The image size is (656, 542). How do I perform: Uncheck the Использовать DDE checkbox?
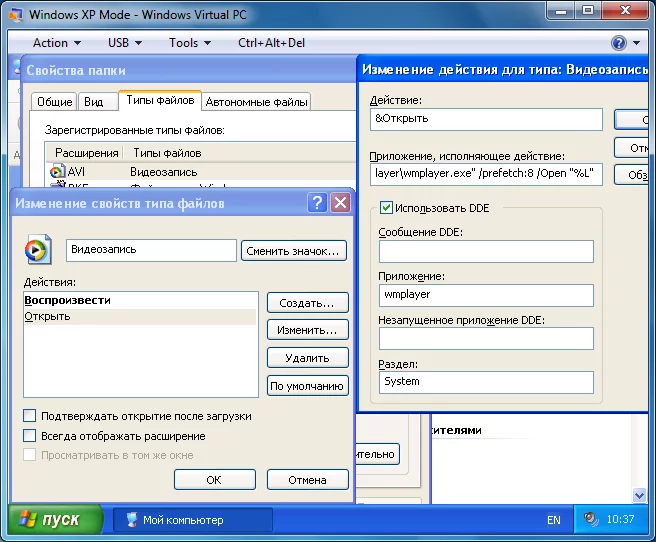(386, 208)
